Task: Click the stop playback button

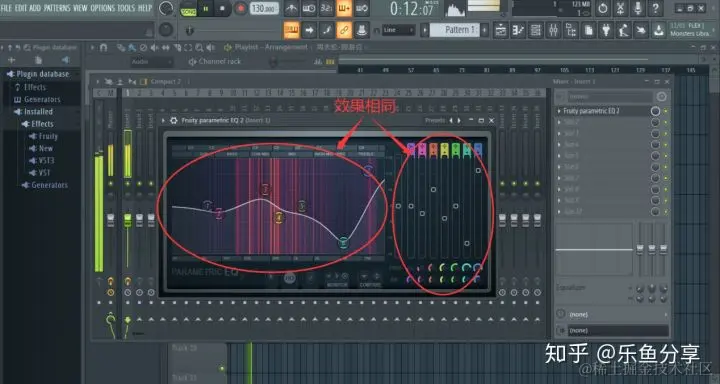Action: pos(223,9)
